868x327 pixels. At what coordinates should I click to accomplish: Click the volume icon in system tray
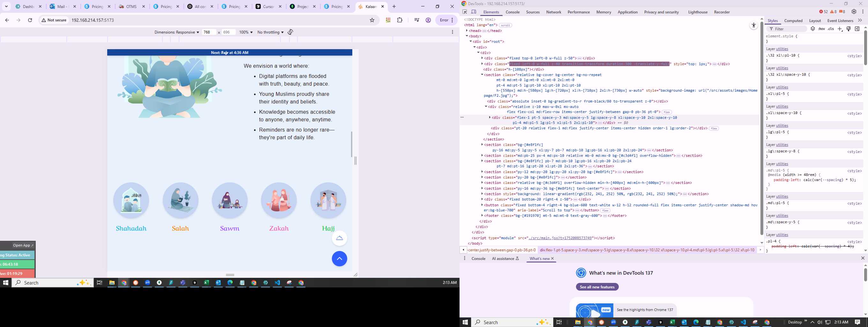pos(819,322)
